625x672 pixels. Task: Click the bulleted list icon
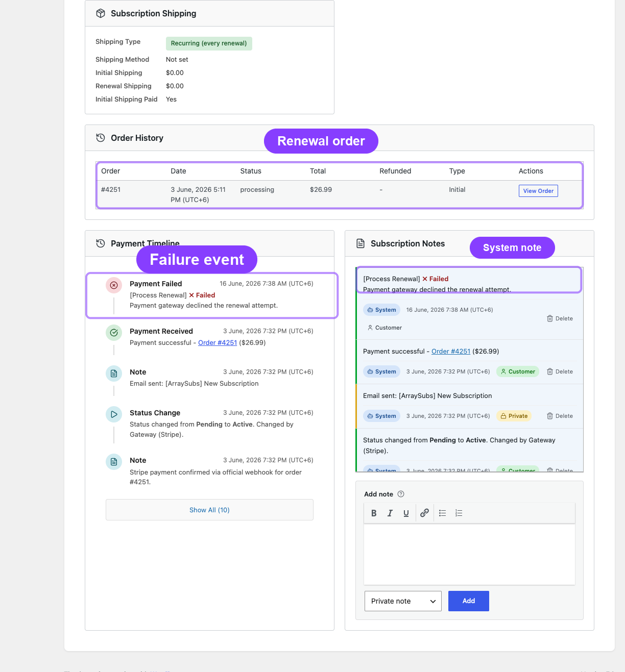443,513
